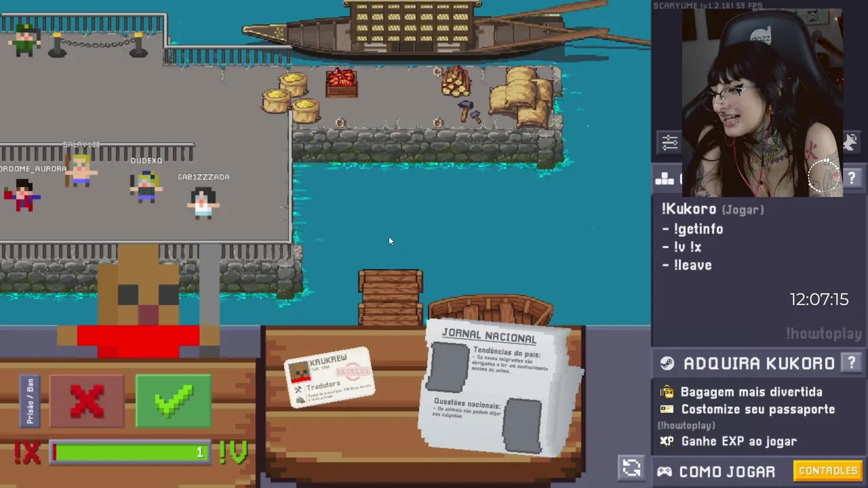Click the red crate of tomatoes
868x488 pixels.
click(342, 83)
